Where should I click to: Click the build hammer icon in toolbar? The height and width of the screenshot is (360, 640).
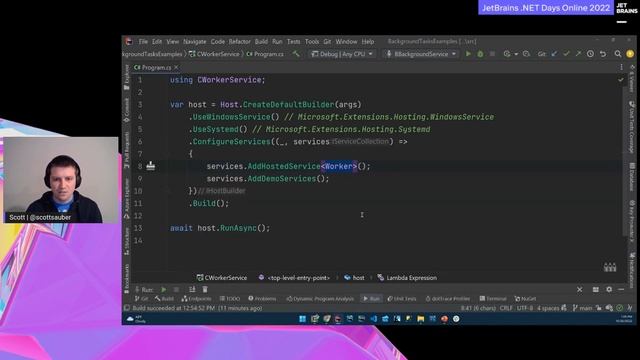[x=296, y=54]
